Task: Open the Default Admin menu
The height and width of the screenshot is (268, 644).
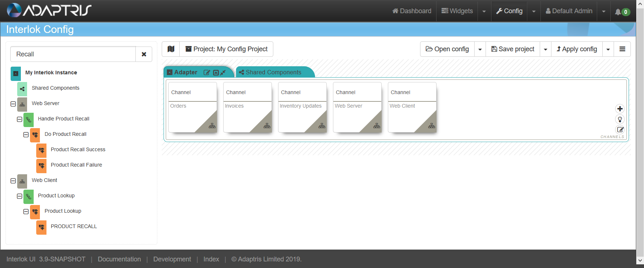Action: pos(569,11)
